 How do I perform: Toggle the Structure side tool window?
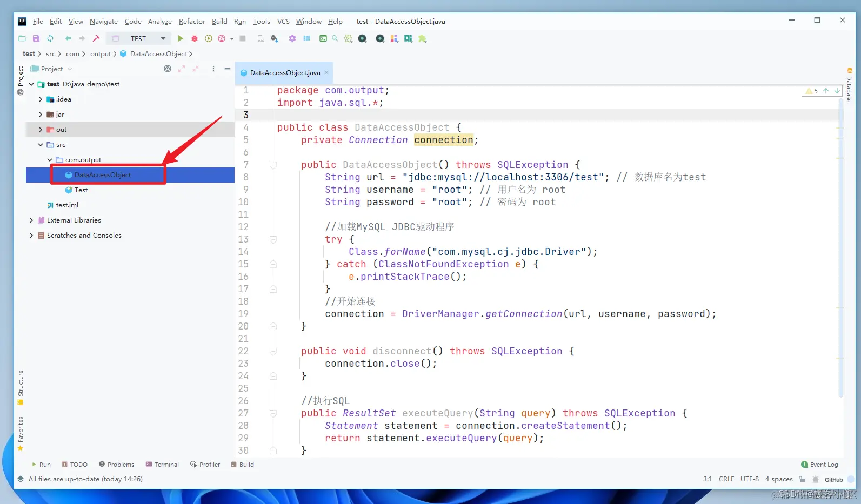(21, 387)
